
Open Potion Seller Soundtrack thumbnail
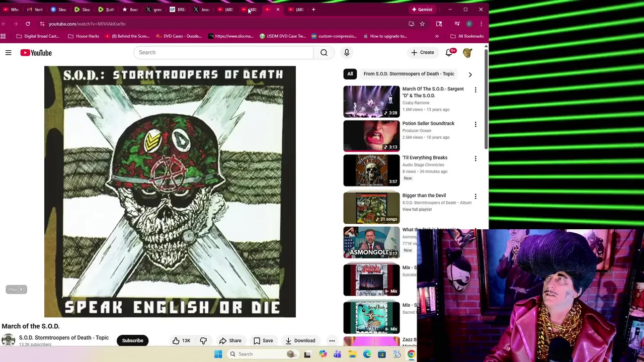click(x=371, y=136)
